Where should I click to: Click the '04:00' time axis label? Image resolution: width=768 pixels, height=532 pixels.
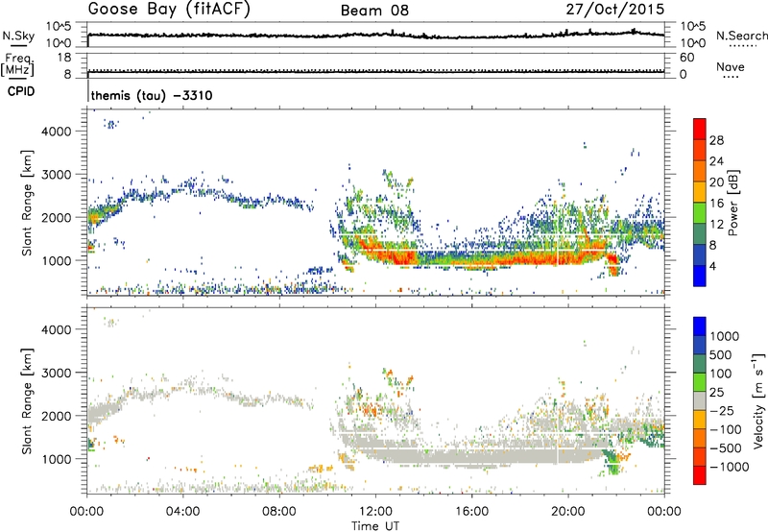[183, 512]
